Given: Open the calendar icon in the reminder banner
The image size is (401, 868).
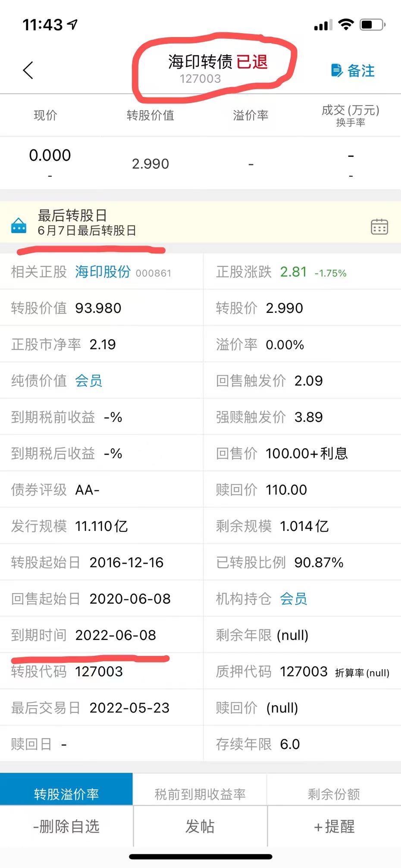Looking at the screenshot, I should click(x=379, y=226).
